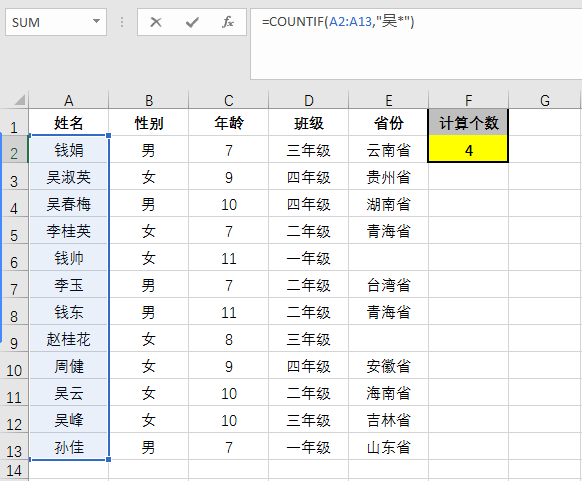Viewport: 582px width, 481px height.
Task: Select column B header
Action: (148, 100)
